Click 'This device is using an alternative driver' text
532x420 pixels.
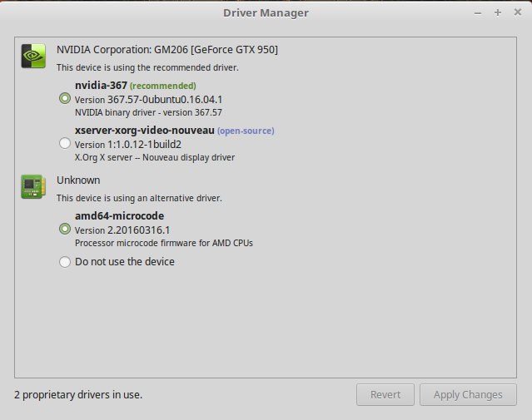[139, 198]
